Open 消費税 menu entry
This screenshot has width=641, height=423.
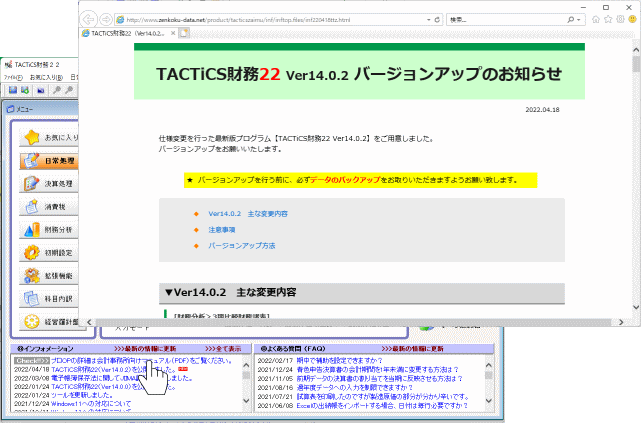49,207
